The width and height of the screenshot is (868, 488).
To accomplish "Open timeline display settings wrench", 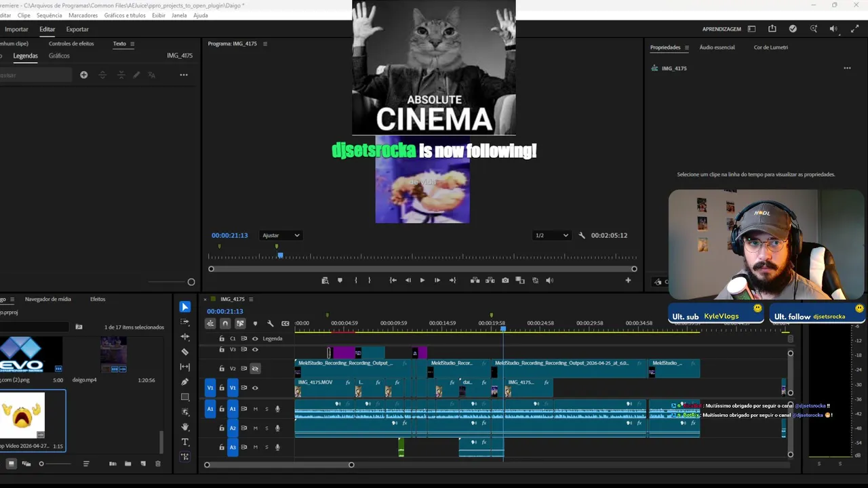I will point(270,323).
